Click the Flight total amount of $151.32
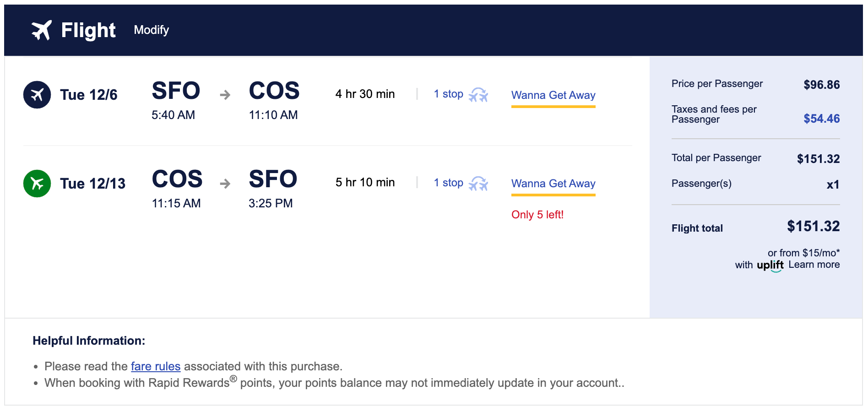The height and width of the screenshot is (412, 868). (x=813, y=226)
